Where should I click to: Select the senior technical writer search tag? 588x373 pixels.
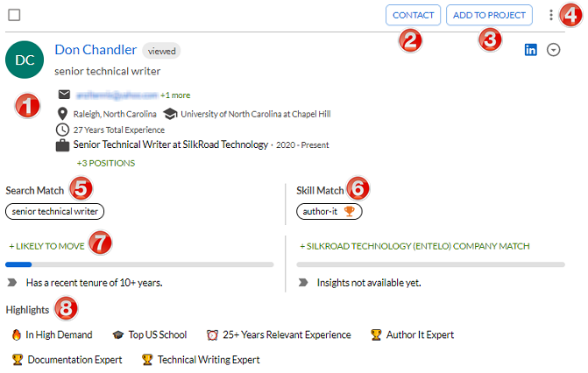[x=54, y=211]
